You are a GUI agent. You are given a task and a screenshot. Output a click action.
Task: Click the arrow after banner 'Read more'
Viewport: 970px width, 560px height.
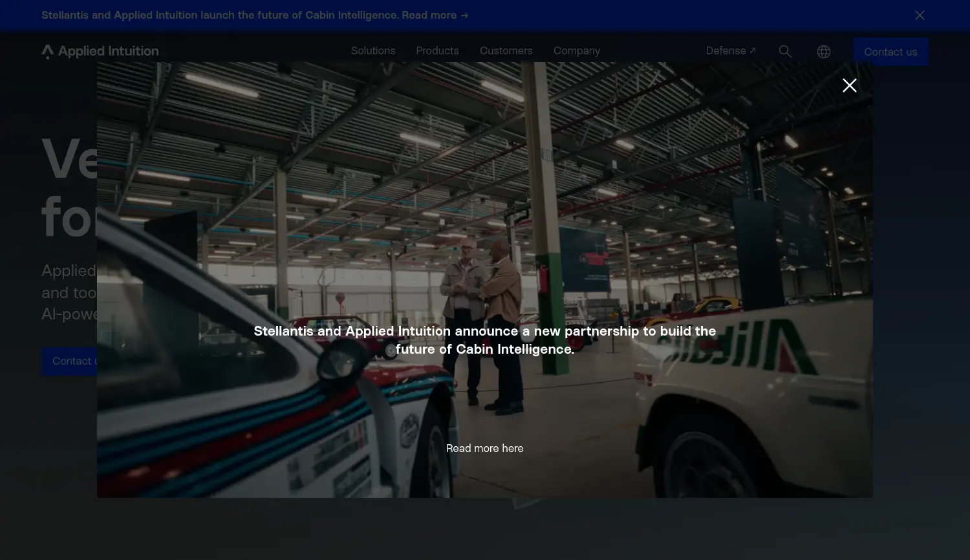[x=464, y=16]
